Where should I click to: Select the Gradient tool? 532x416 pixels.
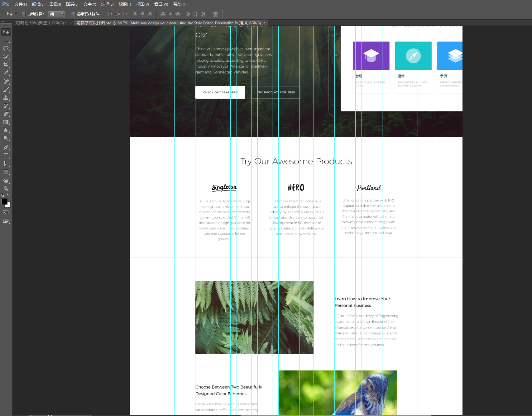[x=6, y=122]
